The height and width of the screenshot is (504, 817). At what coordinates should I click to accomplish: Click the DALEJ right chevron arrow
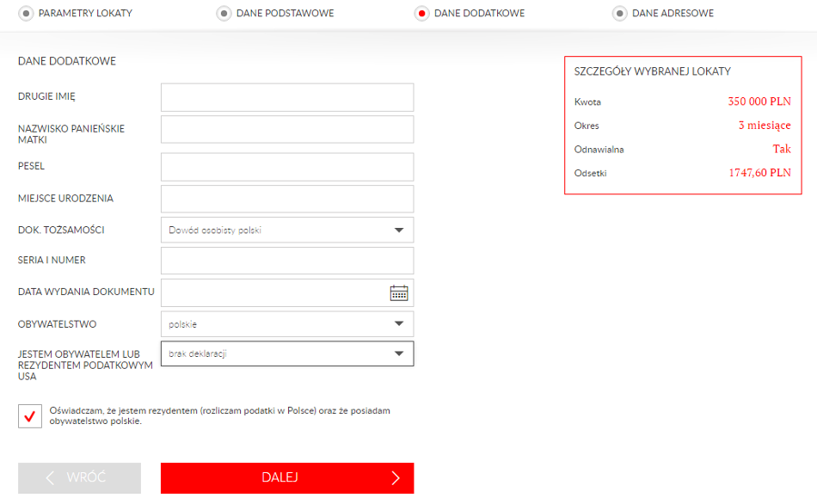click(x=396, y=478)
